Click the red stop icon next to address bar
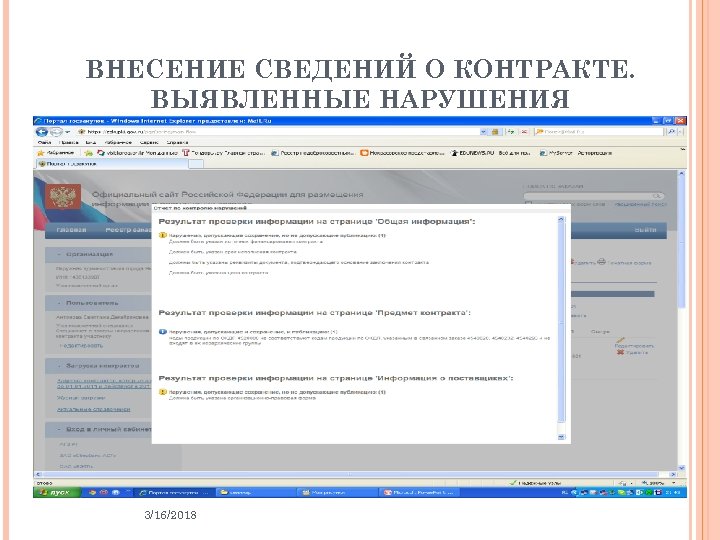This screenshot has width=720, height=540. click(523, 132)
